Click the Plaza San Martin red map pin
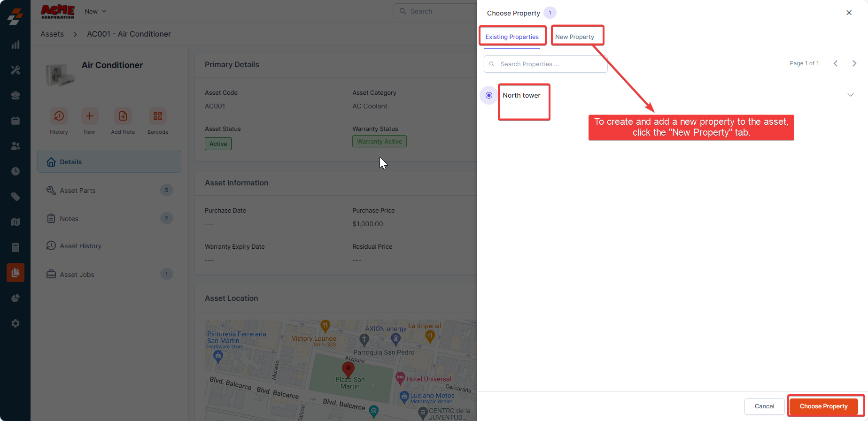 [x=348, y=369]
